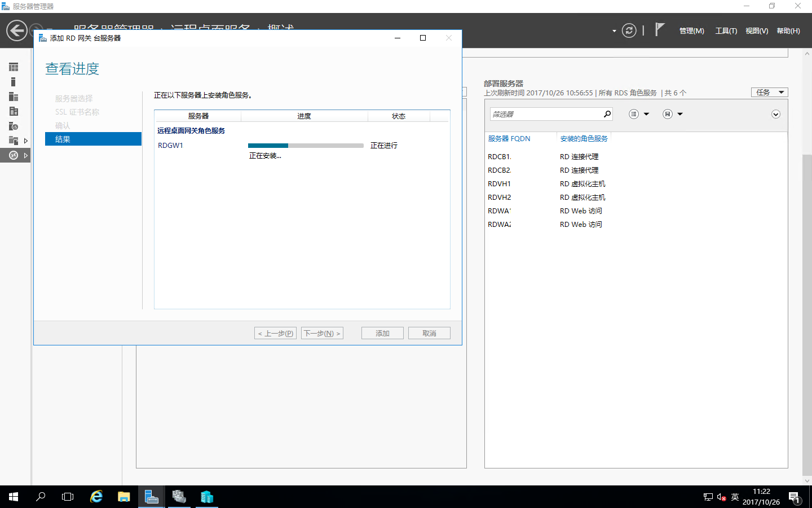Open the navigation history dropdown arrow in the header
812x508 pixels.
[614, 31]
